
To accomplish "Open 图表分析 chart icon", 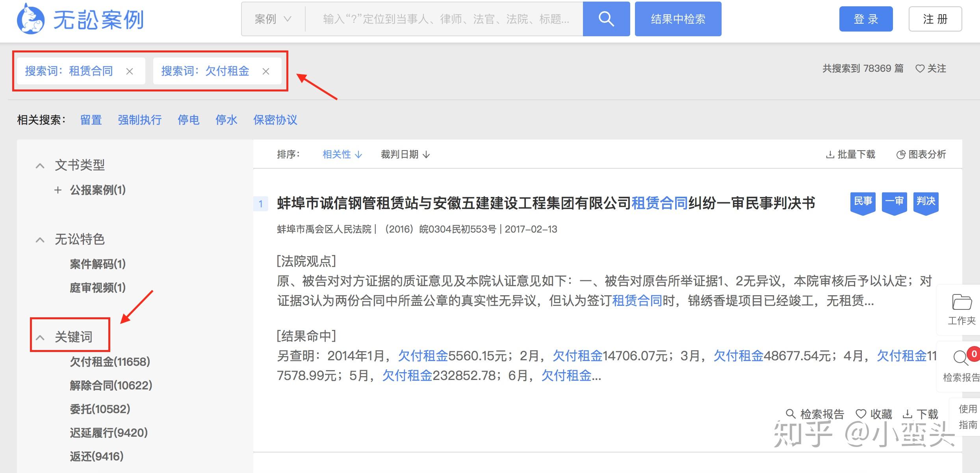I will tap(901, 155).
